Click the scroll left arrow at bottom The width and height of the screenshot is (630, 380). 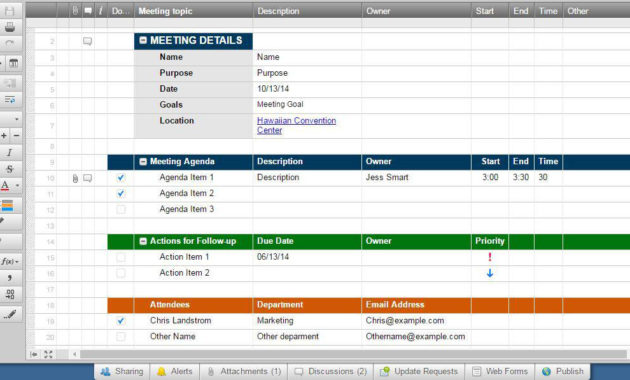75,354
